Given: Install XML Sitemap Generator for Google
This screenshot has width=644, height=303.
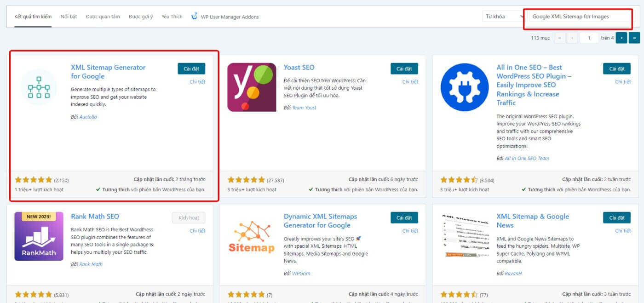Looking at the screenshot, I should point(191,69).
